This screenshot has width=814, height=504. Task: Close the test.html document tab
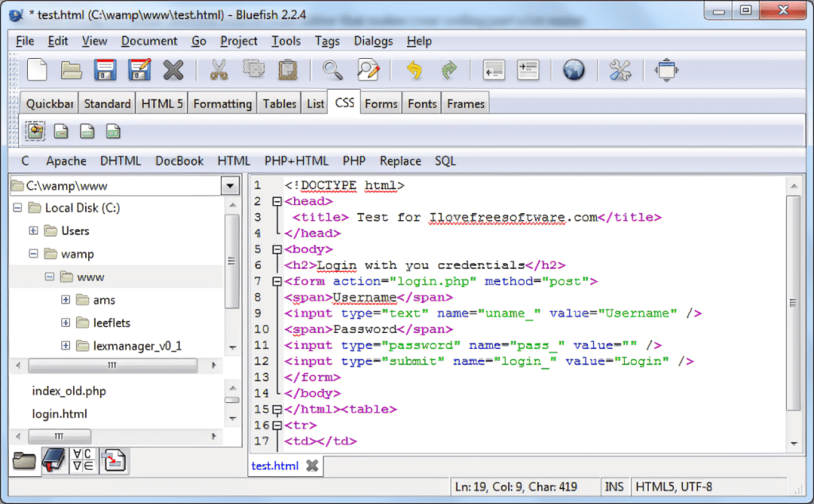coord(312,466)
